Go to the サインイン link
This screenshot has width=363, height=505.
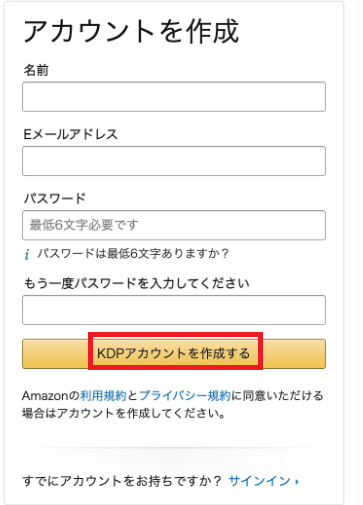click(x=259, y=481)
